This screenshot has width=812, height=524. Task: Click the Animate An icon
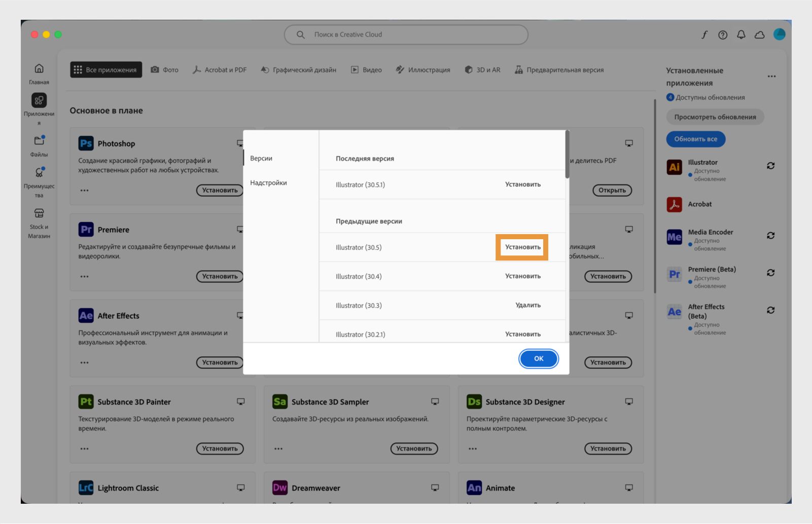coord(474,488)
